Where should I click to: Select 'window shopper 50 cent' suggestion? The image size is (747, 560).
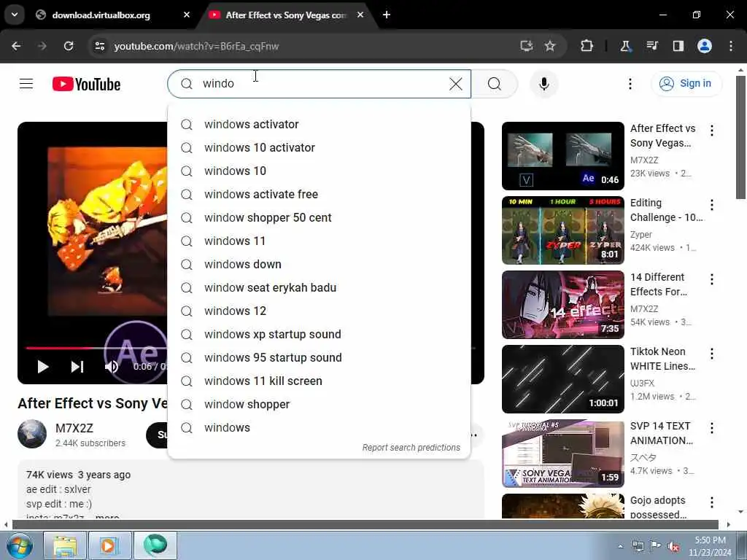(320, 217)
